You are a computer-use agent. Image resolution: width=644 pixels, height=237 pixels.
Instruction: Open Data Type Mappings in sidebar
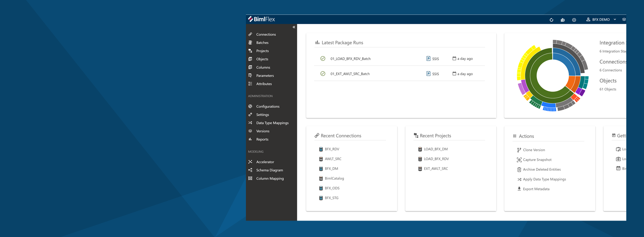(x=272, y=123)
